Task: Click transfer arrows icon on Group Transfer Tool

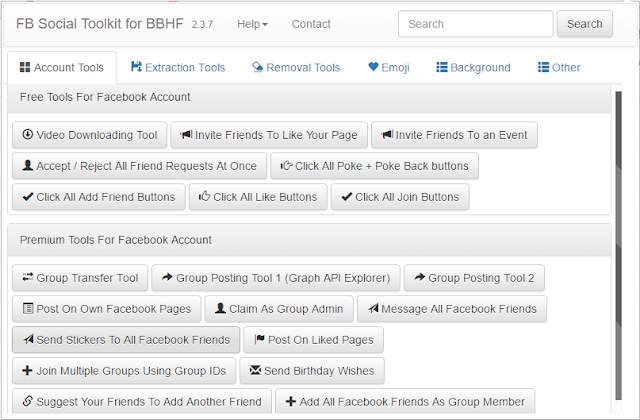Action: (27, 277)
